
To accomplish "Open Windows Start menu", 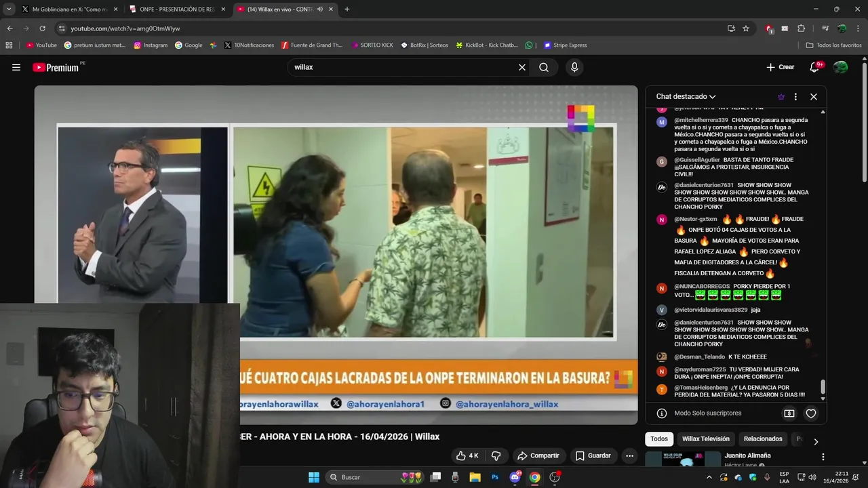I will 314,477.
